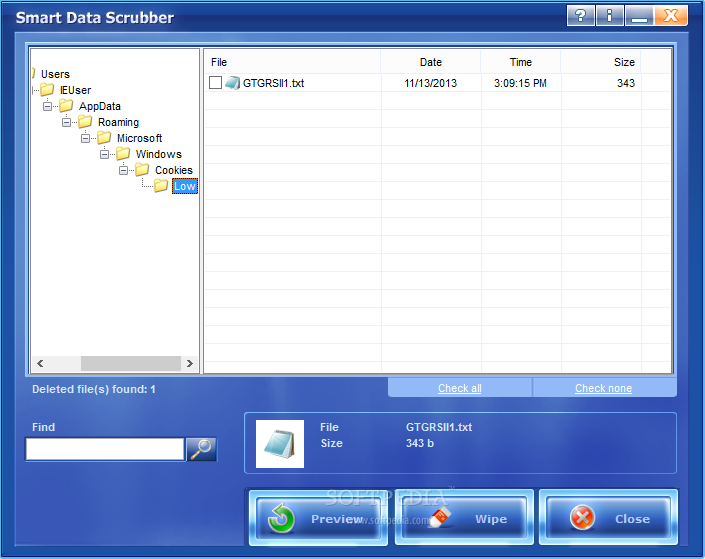Open the info (i) button
705x559 pixels.
pos(609,15)
